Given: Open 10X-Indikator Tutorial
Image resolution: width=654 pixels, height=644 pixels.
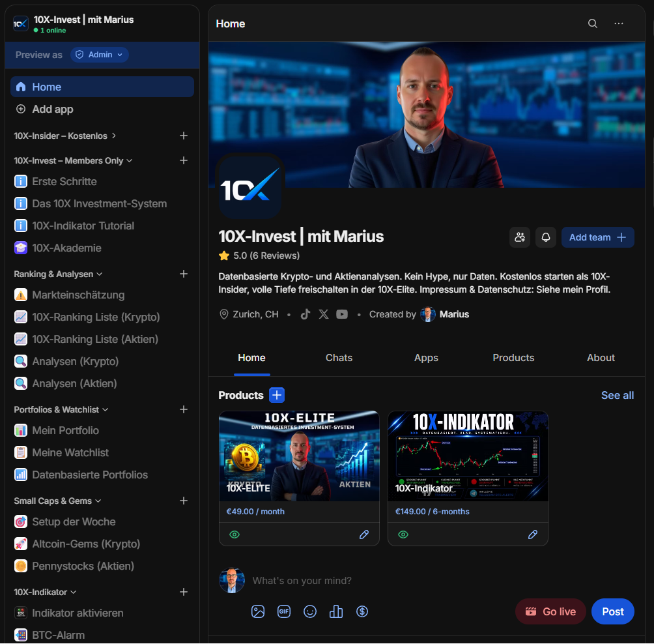Looking at the screenshot, I should pyautogui.click(x=102, y=226).
